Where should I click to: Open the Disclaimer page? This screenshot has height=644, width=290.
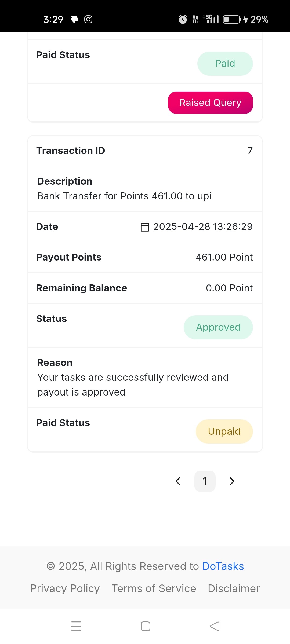point(234,588)
